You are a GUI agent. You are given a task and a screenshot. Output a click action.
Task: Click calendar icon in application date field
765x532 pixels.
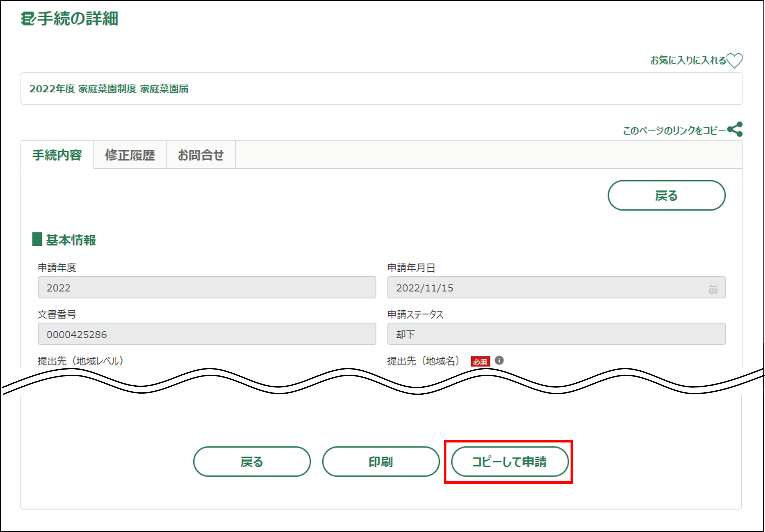(x=713, y=289)
